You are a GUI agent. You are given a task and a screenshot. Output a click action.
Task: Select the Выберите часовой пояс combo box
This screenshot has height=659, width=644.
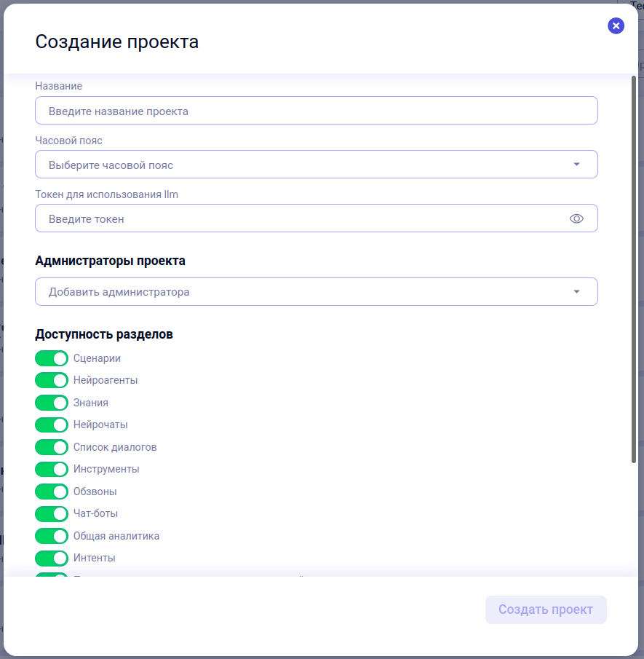tap(317, 165)
